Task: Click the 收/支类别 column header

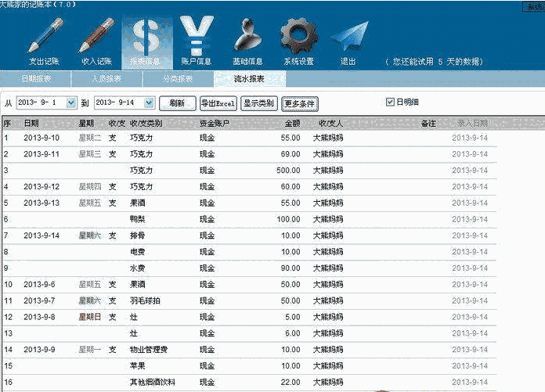Action: click(x=146, y=124)
